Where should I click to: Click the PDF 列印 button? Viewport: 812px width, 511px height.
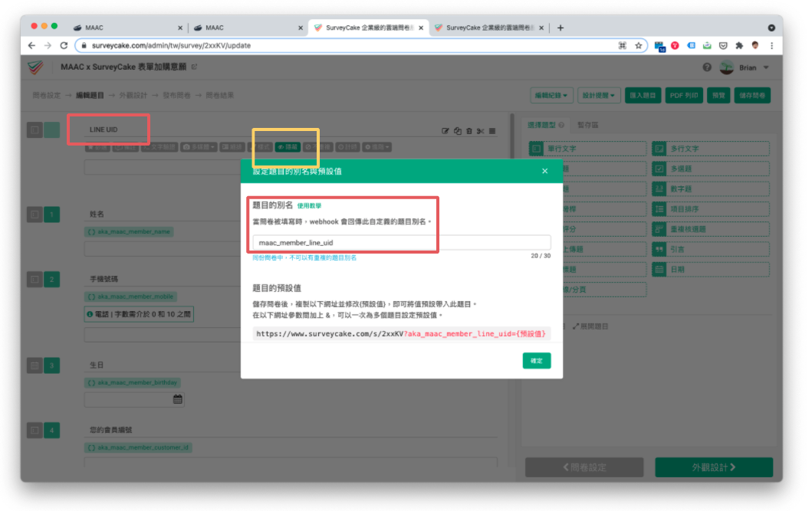(x=684, y=96)
